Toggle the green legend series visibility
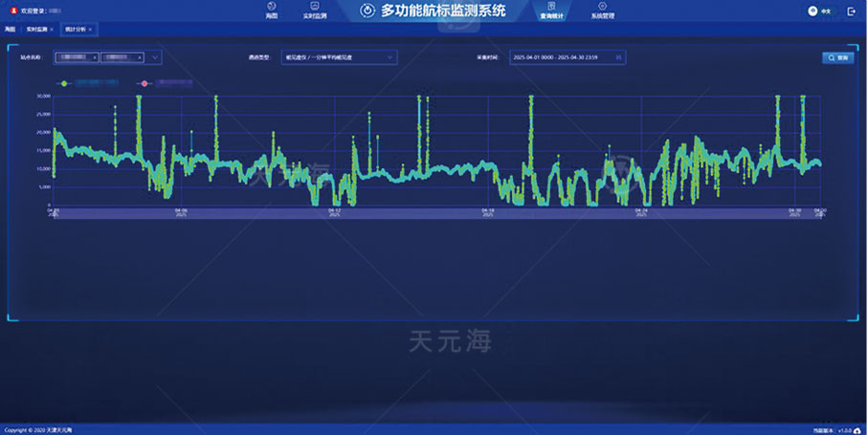This screenshot has height=435, width=868. [64, 84]
